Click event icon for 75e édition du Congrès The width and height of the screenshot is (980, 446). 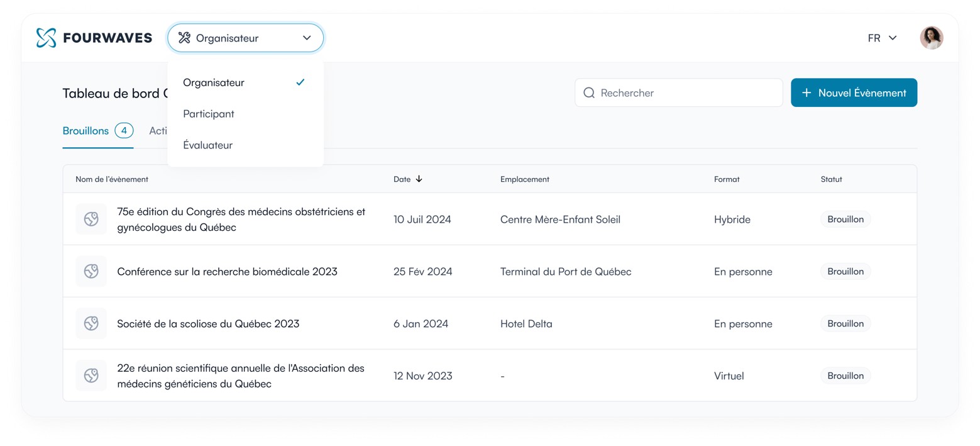(x=91, y=220)
